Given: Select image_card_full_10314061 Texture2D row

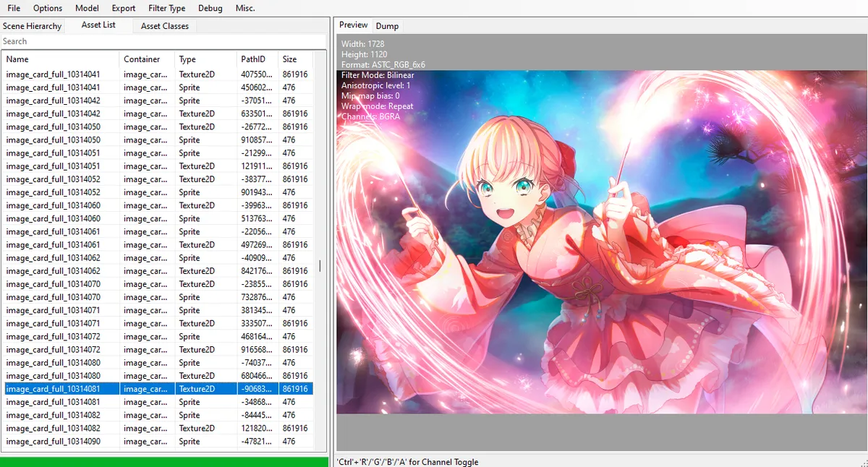Looking at the screenshot, I should click(158, 244).
